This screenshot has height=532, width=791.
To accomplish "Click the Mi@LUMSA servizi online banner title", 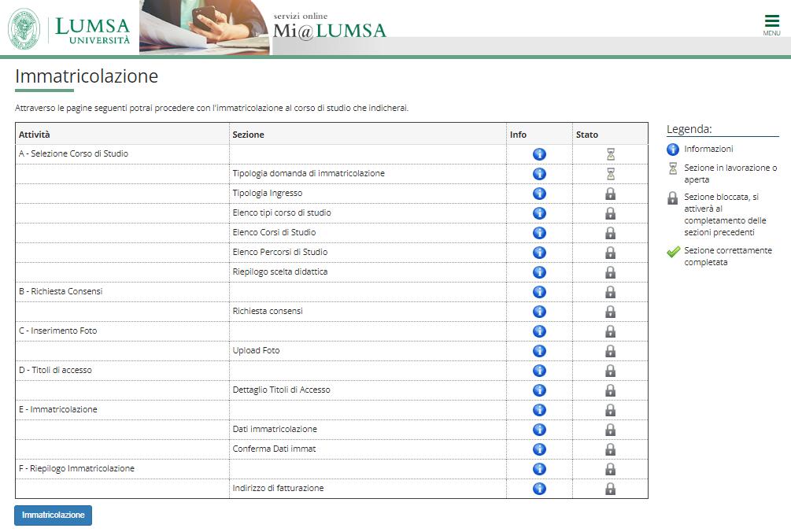I will click(x=330, y=26).
